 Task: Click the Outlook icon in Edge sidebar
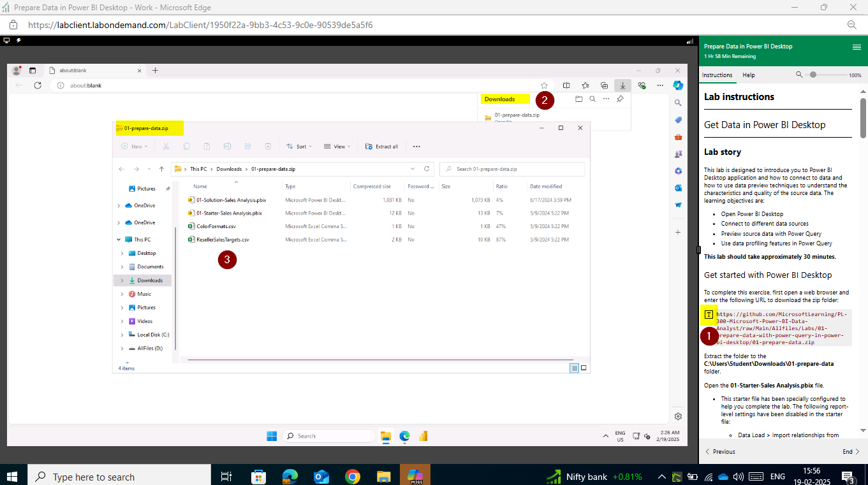pyautogui.click(x=678, y=188)
